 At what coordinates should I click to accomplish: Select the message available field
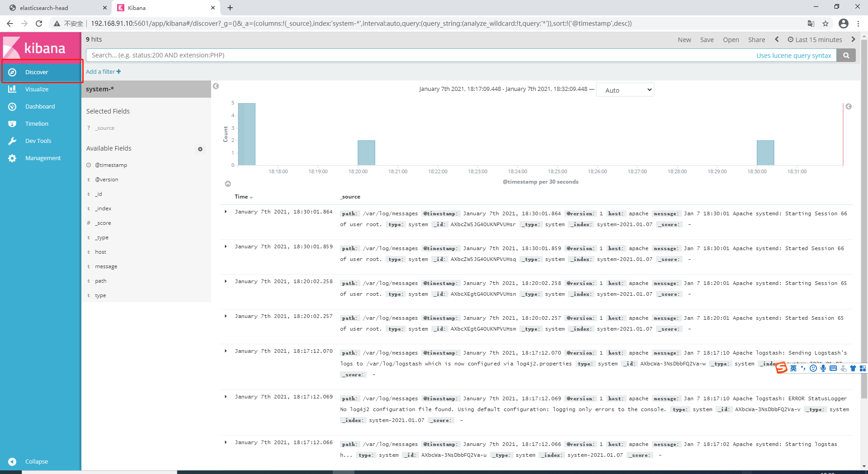point(106,266)
